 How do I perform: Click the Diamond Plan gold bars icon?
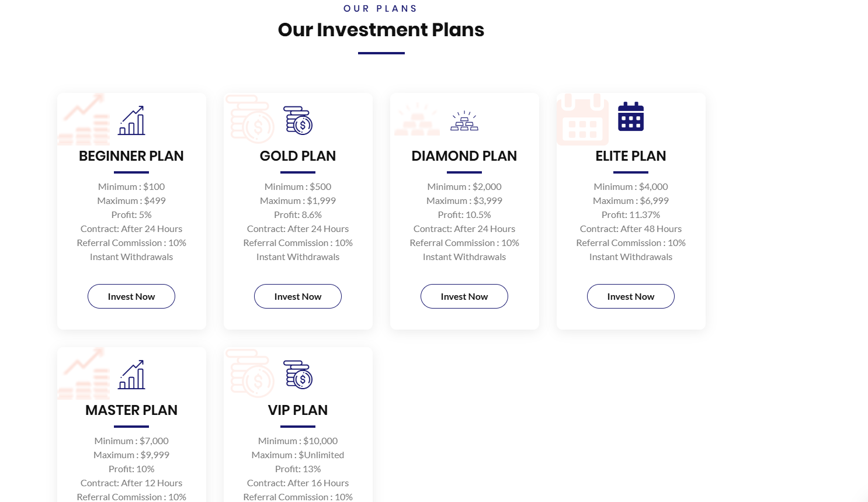tap(464, 121)
